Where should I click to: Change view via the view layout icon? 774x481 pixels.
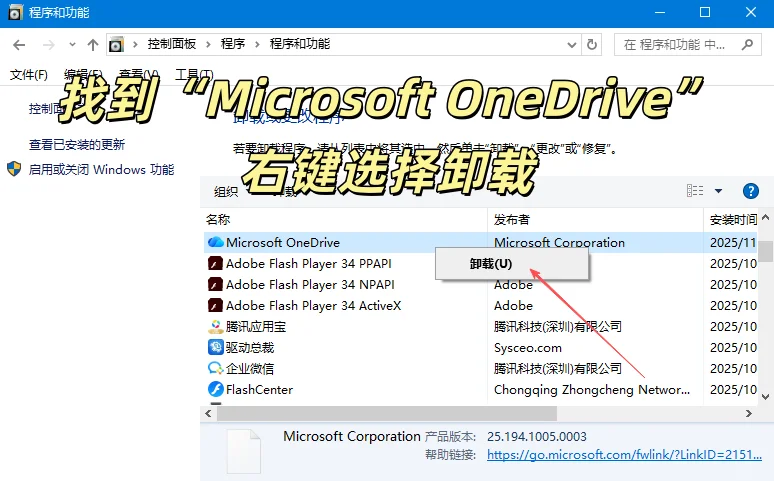click(695, 191)
